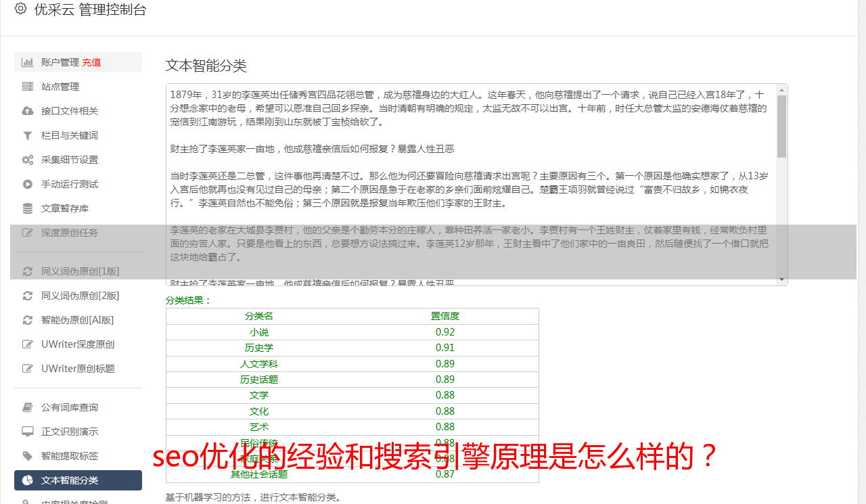866x504 pixels.
Task: Click the 0.91 confidence value
Action: (445, 348)
